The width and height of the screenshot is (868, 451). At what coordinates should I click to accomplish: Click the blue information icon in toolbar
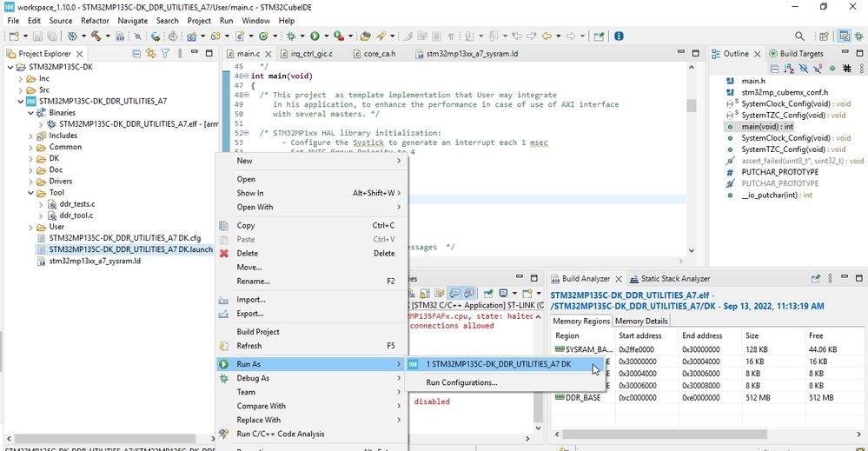619,36
